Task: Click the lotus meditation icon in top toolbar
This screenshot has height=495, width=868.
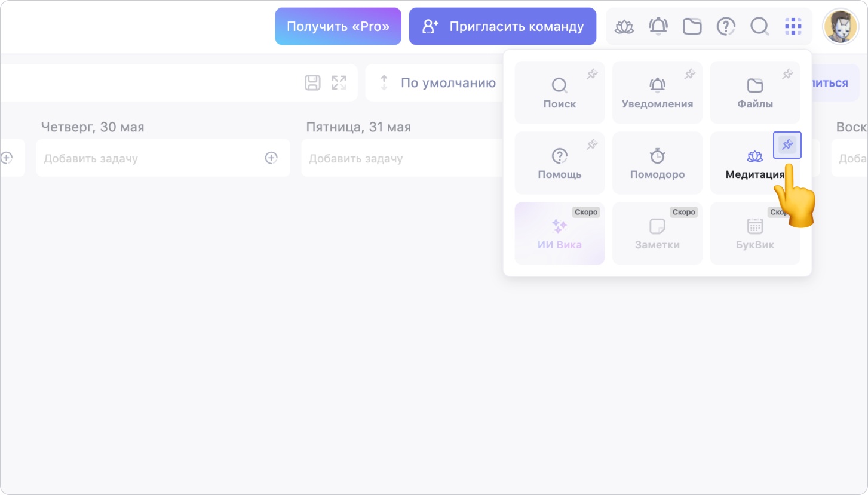Action: pos(624,26)
